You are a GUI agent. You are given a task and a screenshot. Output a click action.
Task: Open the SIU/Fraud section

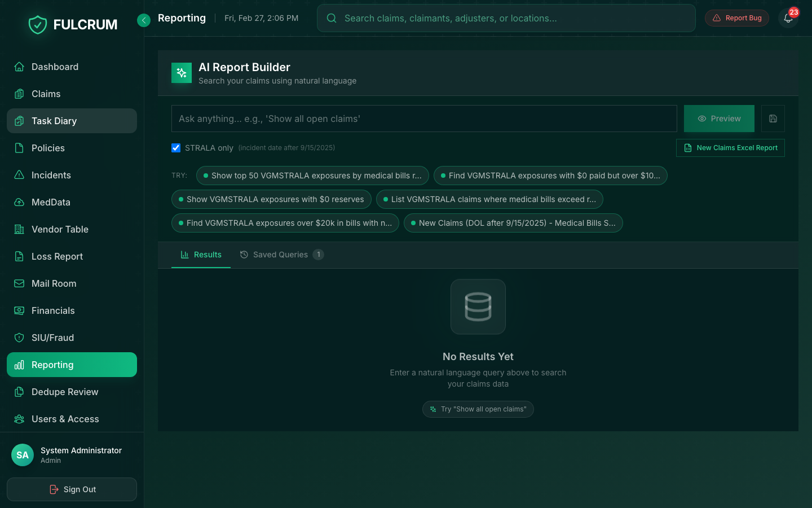(x=53, y=338)
